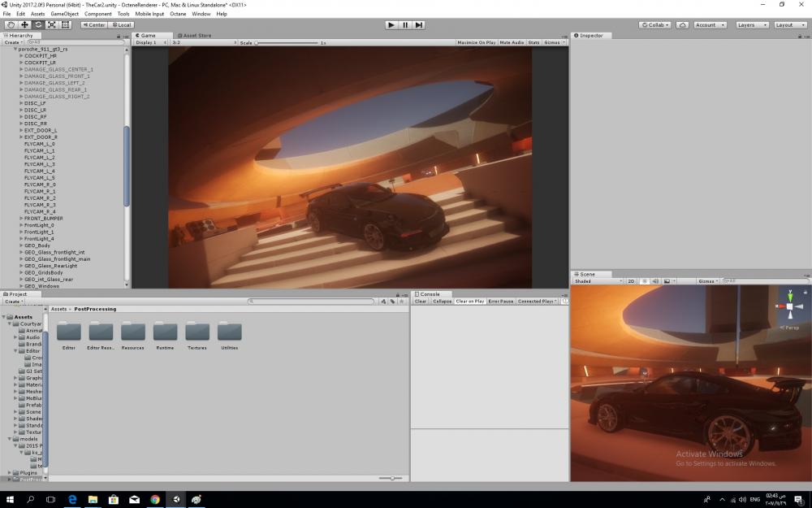Open the GameObject menu
The height and width of the screenshot is (508, 812).
(64, 14)
